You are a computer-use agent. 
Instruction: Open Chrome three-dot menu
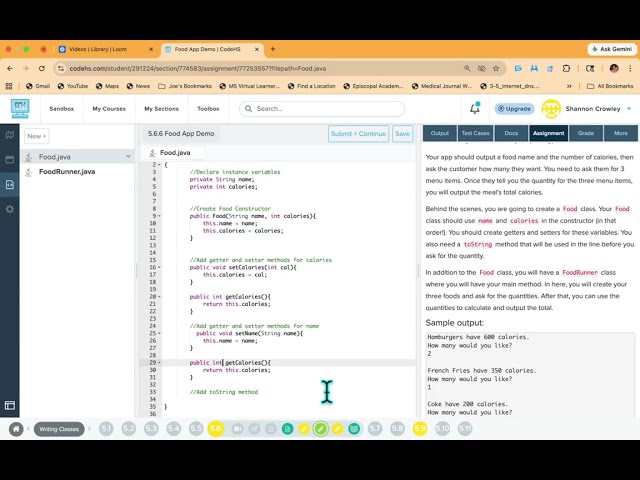tap(630, 68)
